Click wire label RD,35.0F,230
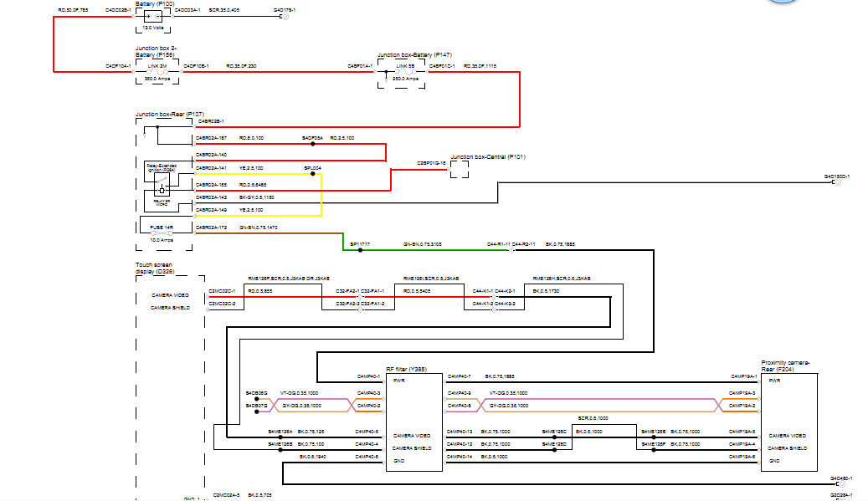 point(241,66)
